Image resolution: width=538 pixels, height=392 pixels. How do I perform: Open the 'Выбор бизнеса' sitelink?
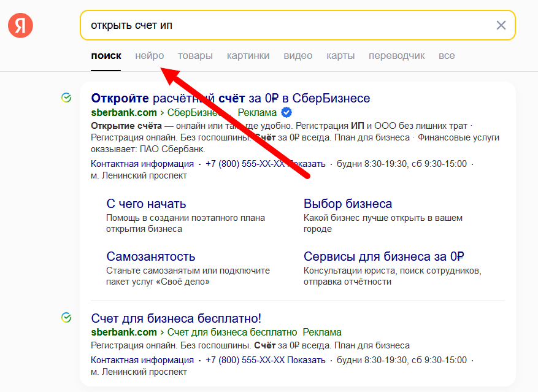pos(348,204)
